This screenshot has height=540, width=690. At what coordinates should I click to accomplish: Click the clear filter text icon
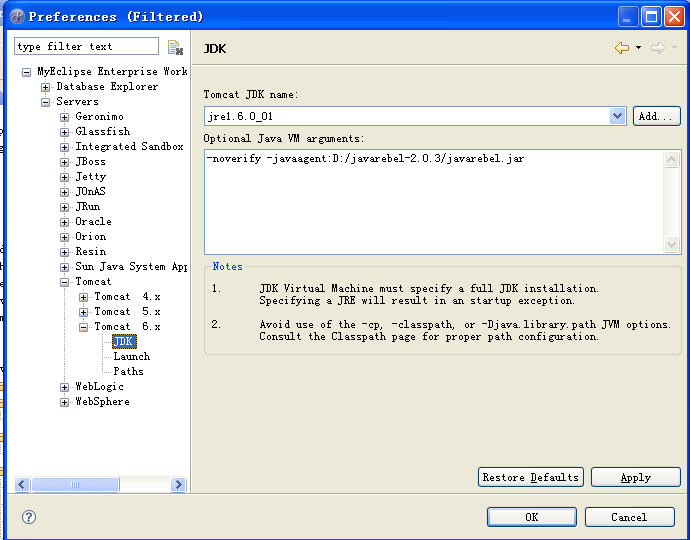point(175,47)
